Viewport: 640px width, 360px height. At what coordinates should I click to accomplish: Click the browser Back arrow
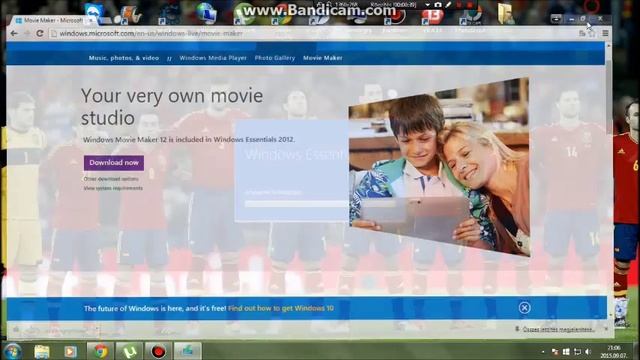tap(14, 33)
